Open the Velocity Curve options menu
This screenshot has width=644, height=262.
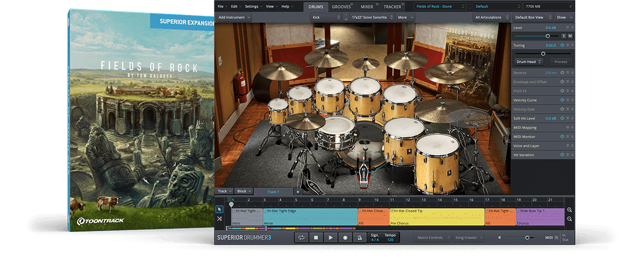pyautogui.click(x=568, y=100)
